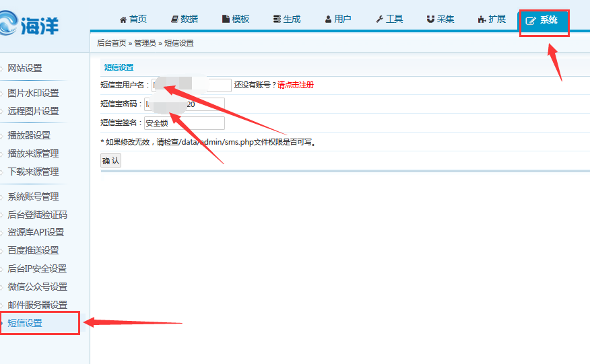Click the wrench icon beside 工具

point(379,20)
